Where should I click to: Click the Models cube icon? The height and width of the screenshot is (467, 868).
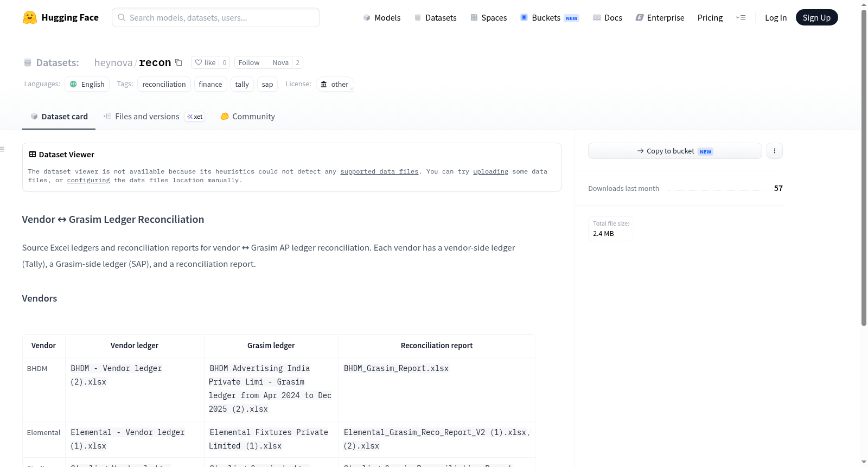click(367, 17)
